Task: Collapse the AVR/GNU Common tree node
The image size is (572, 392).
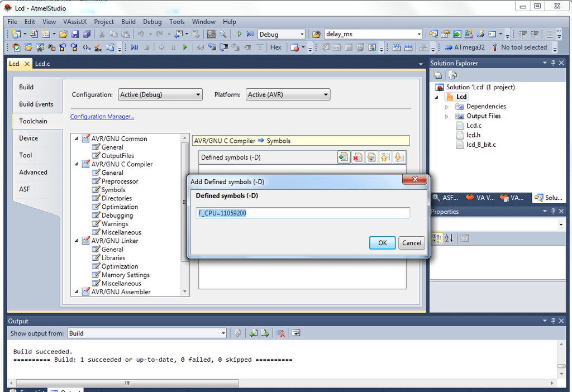Action: coord(77,138)
